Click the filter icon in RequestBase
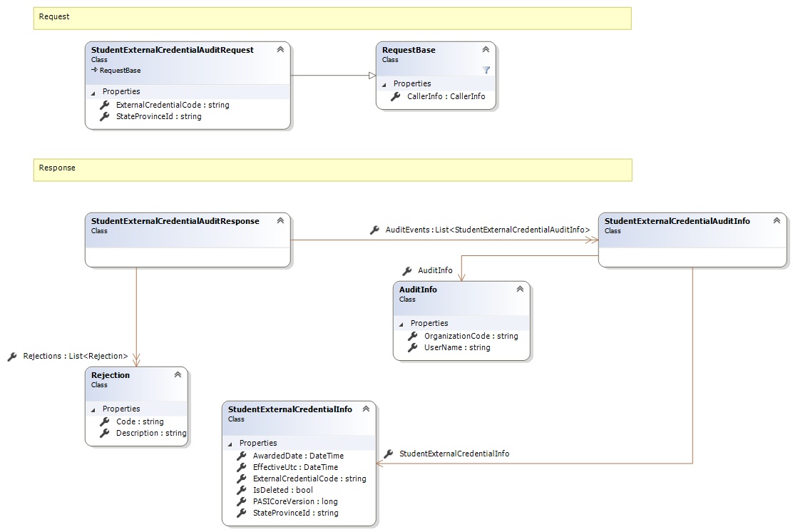 tap(486, 70)
